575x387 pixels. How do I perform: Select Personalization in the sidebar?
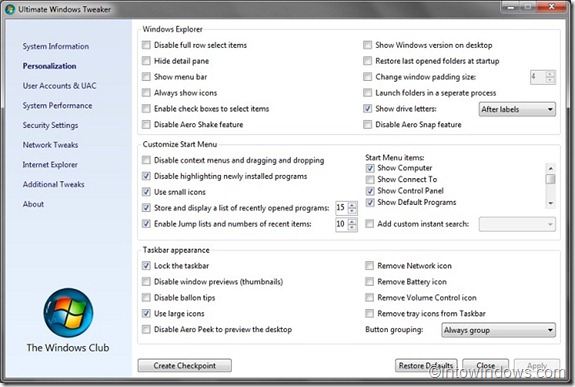point(50,66)
